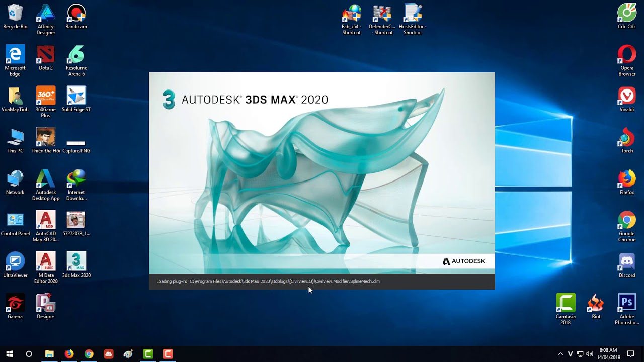Show hidden system tray icons
This screenshot has height=362, width=644.
560,354
